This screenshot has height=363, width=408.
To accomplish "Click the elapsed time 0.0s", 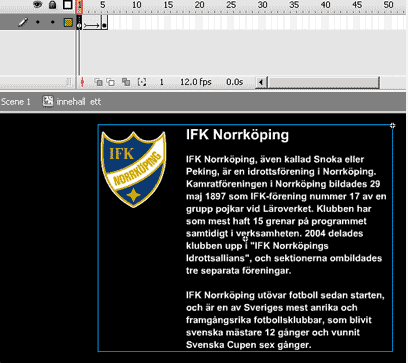I will click(x=235, y=82).
